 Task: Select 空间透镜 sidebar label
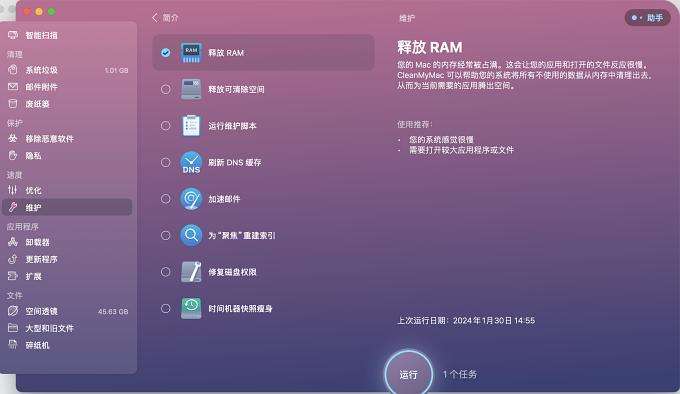pos(41,311)
